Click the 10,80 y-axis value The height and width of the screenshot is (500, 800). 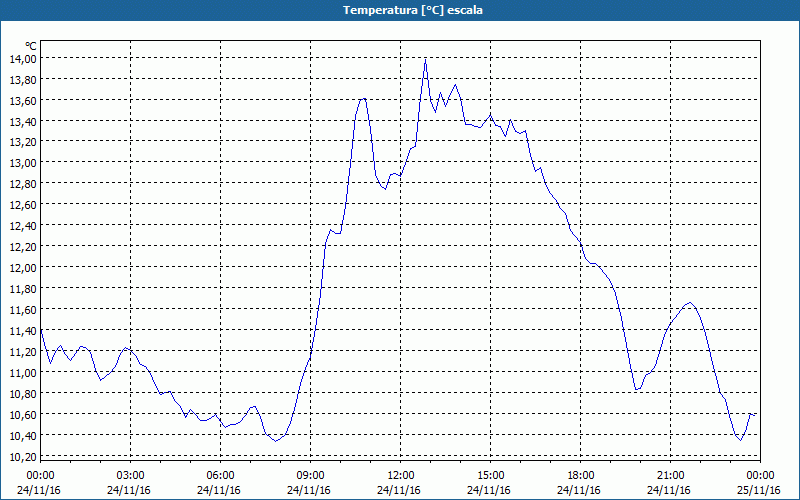point(23,393)
